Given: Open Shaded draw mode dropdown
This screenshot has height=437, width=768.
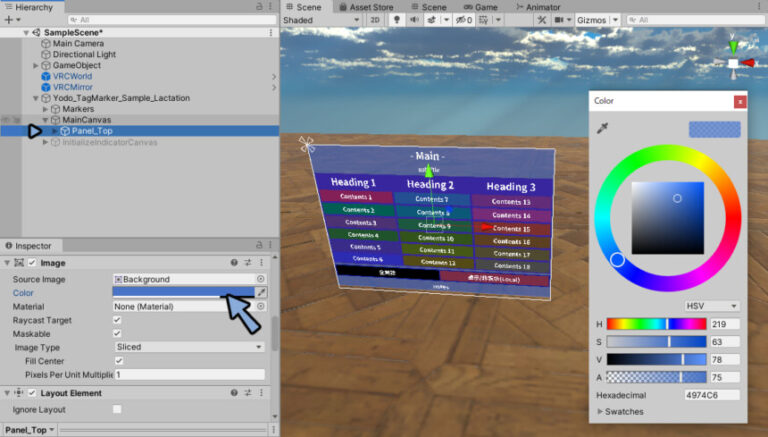Looking at the screenshot, I should (x=321, y=20).
